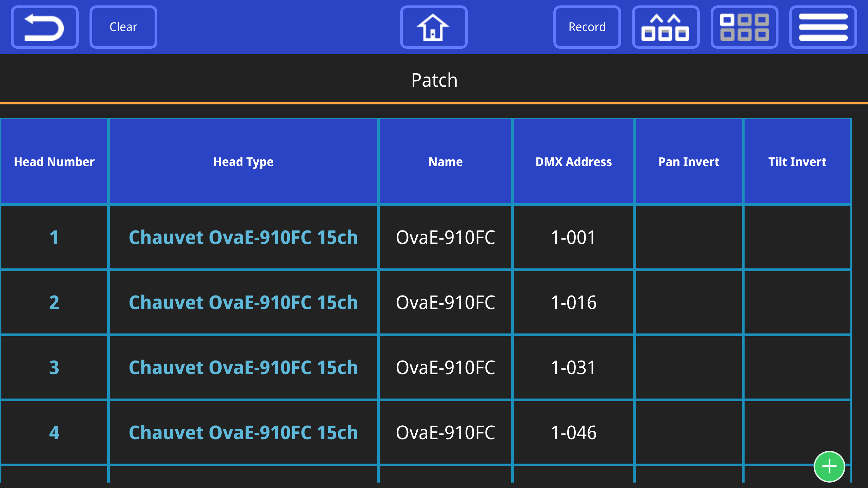Click the back arrow icon

(x=44, y=27)
